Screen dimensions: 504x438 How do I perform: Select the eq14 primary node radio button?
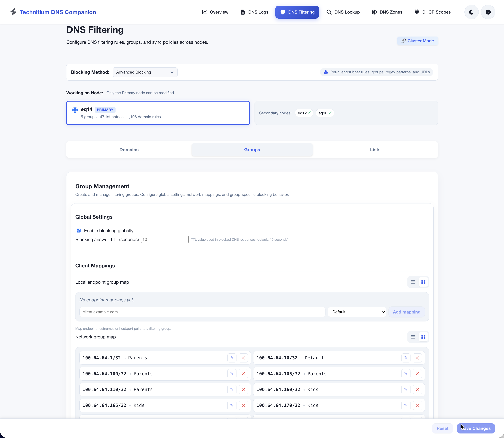click(75, 110)
